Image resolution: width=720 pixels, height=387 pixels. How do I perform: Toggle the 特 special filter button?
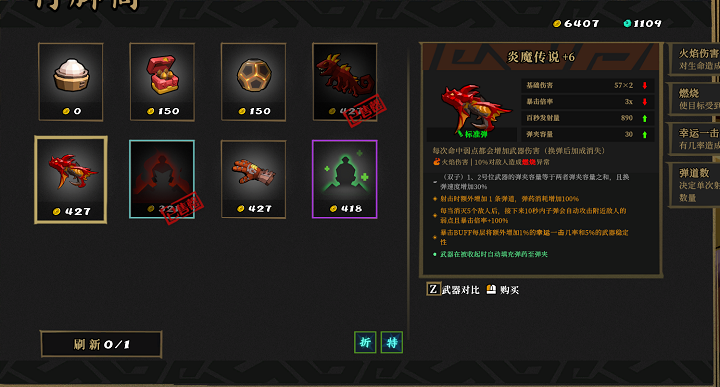tap(392, 342)
